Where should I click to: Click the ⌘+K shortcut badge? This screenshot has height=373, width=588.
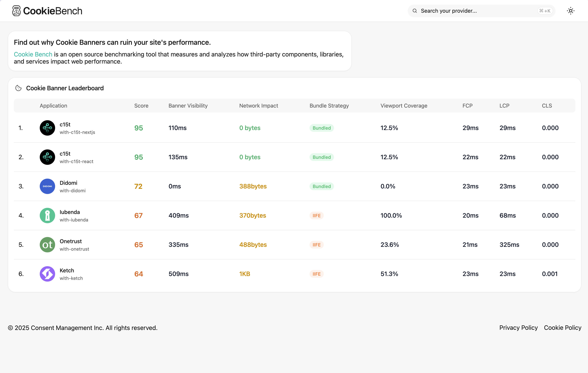pyautogui.click(x=545, y=11)
